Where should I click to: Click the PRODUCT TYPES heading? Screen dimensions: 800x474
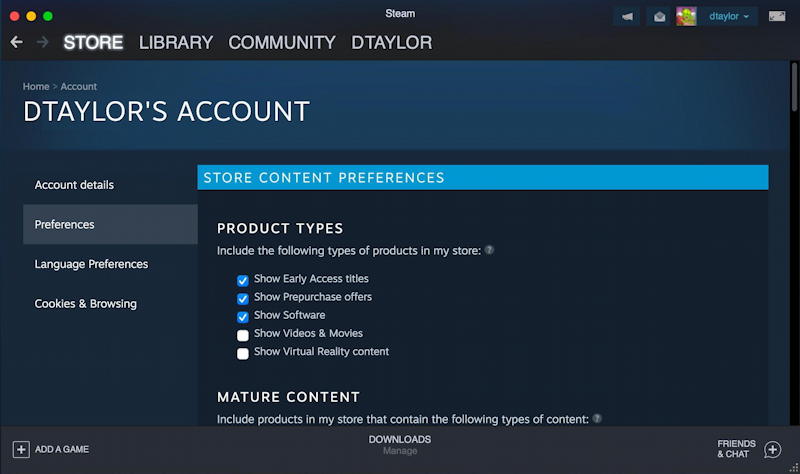[x=280, y=228]
